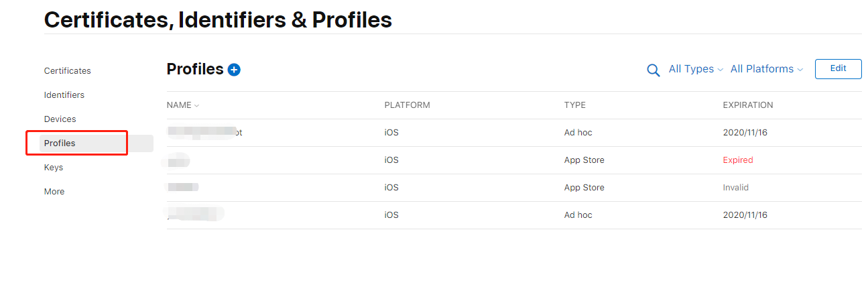The width and height of the screenshot is (868, 295).
Task: Open More in the sidebar
Action: [x=54, y=192]
